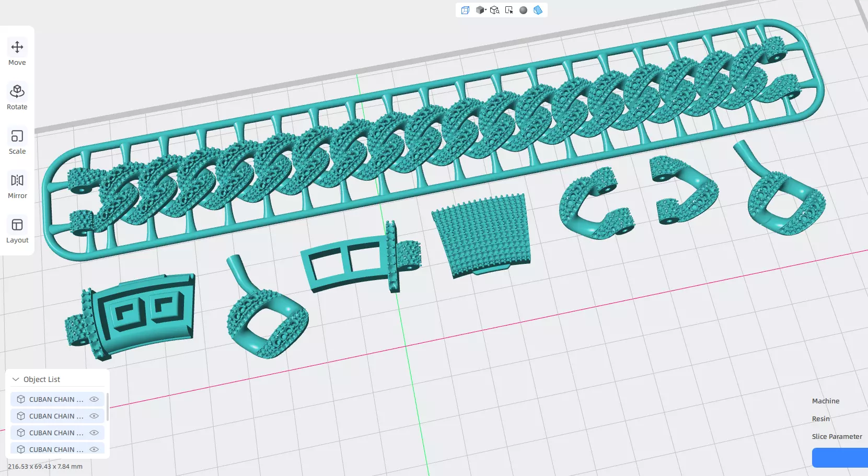Click the blue wireframe axis cube icon
The height and width of the screenshot is (476, 868).
click(465, 10)
